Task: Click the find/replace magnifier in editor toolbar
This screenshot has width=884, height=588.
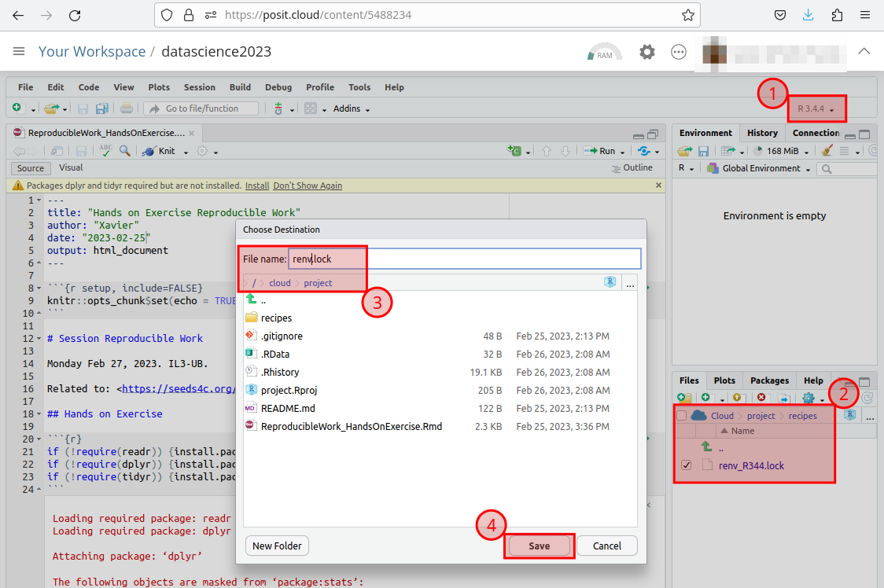Action: 124,150
